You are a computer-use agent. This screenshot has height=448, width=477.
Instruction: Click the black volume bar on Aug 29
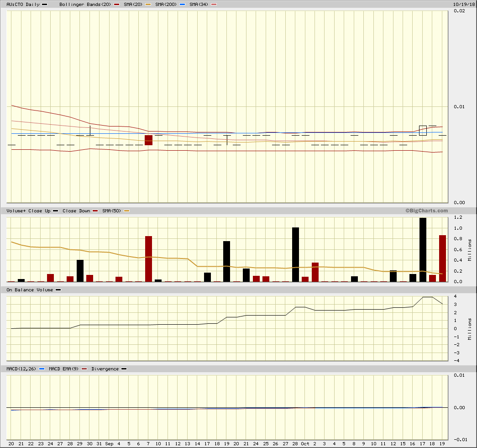pos(80,271)
